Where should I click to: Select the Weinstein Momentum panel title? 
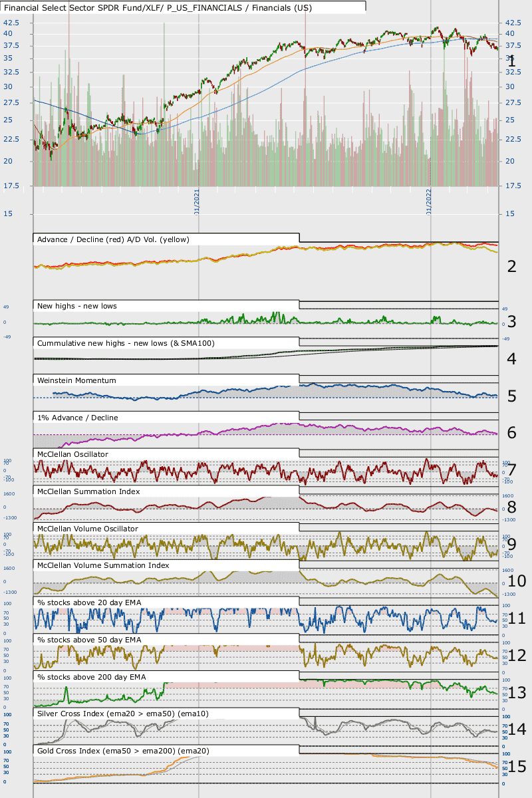[x=77, y=380]
